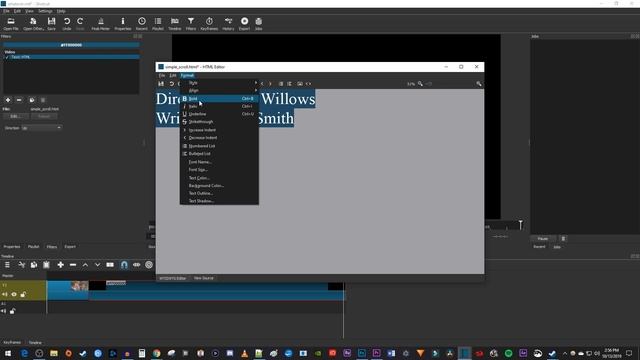
Task: Open the Jobs panel from the toolbar
Action: [259, 24]
